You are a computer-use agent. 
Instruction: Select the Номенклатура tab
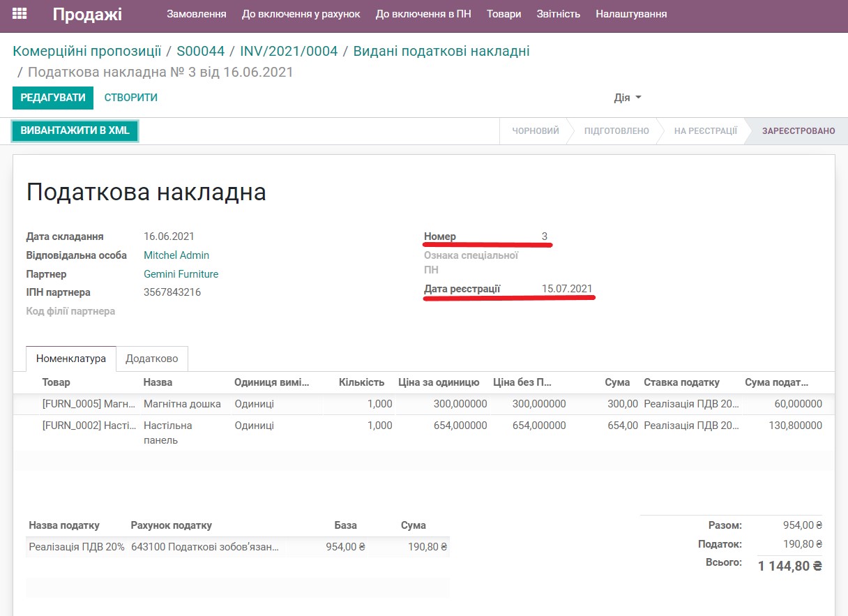[70, 358]
